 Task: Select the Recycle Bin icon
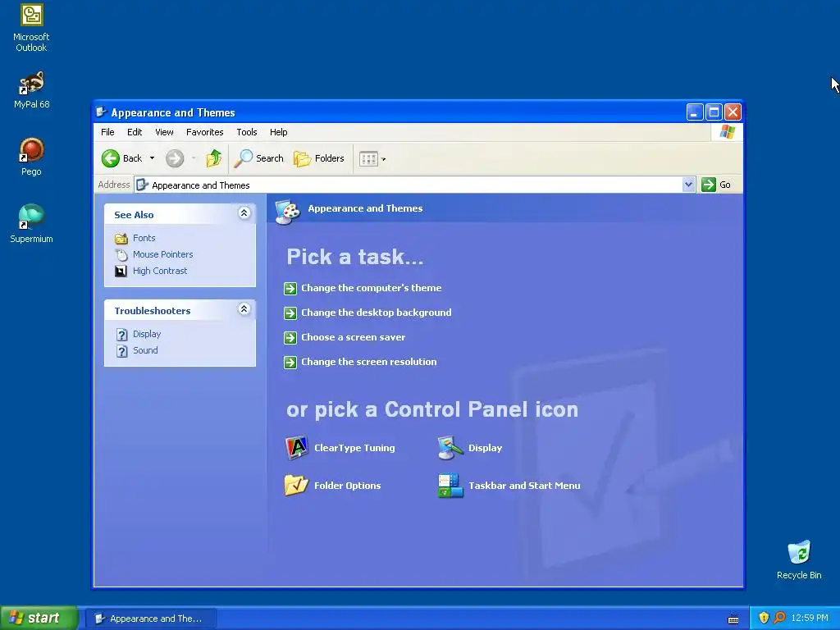pos(799,559)
